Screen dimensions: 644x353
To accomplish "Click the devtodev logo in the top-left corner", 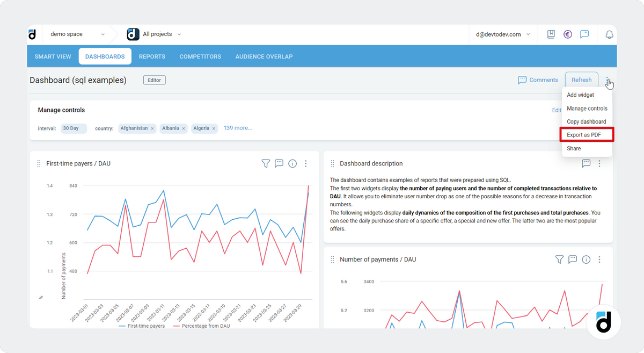I will [x=33, y=34].
